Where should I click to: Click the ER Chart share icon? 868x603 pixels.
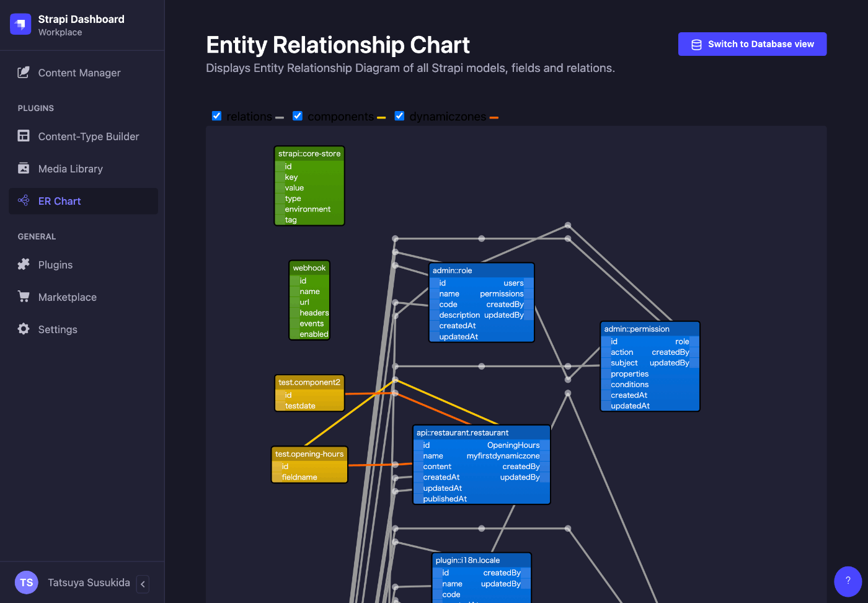tap(24, 200)
